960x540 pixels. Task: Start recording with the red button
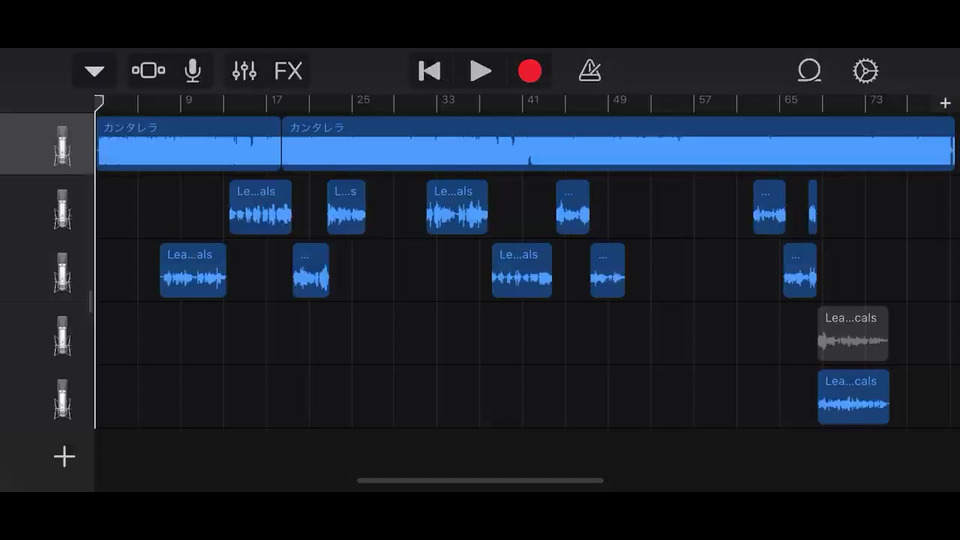click(x=530, y=71)
